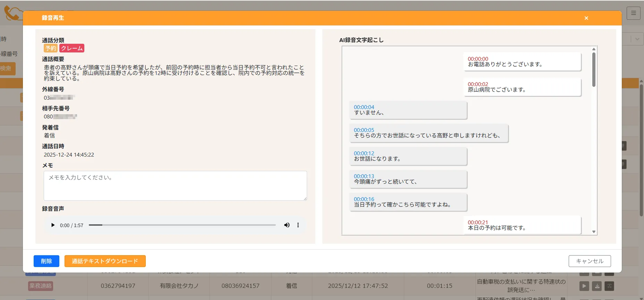Play the recorded call audio
Viewport: 644px width, 300px height.
(x=53, y=225)
